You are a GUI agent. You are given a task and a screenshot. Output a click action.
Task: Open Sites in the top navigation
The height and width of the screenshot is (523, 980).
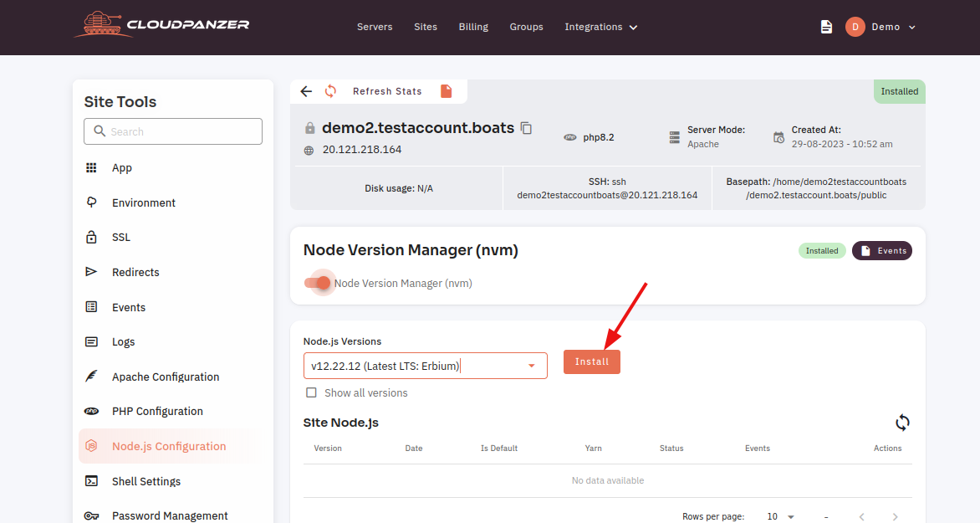426,27
